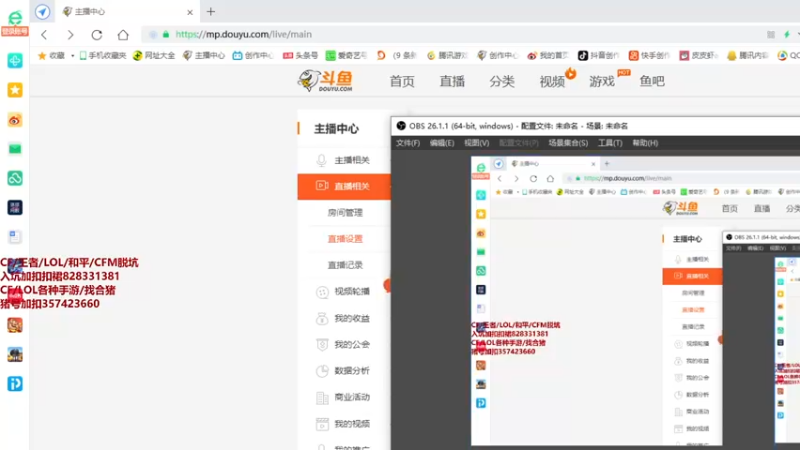The width and height of the screenshot is (800, 450).
Task: Go forward with the browser forward arrow
Action: (x=70, y=35)
